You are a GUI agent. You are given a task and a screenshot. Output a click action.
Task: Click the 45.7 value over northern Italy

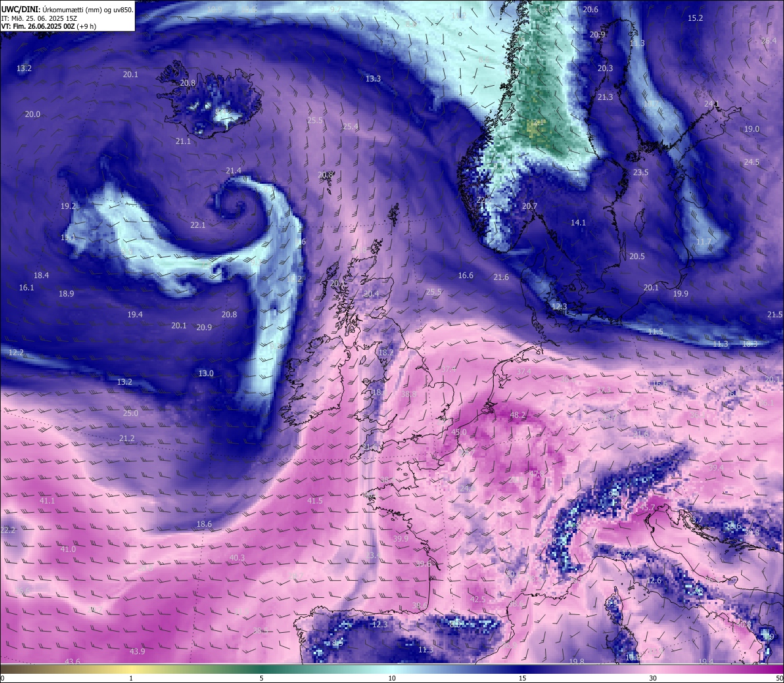(x=648, y=508)
